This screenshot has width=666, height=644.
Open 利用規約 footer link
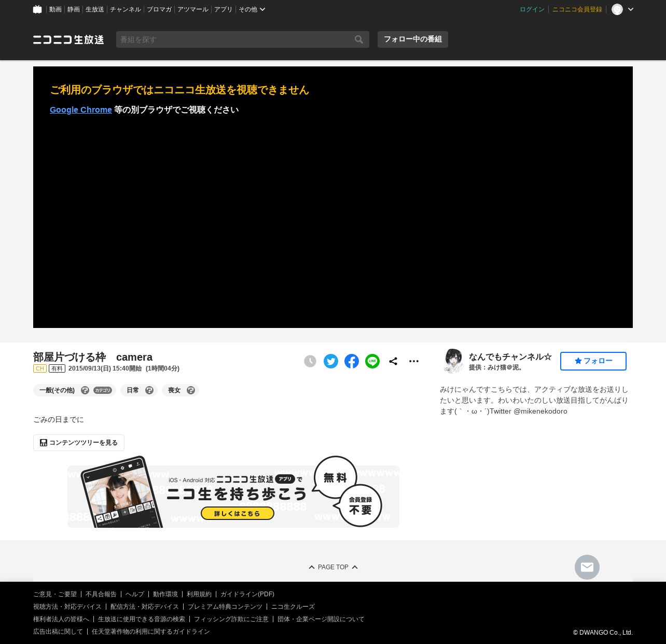click(x=199, y=594)
